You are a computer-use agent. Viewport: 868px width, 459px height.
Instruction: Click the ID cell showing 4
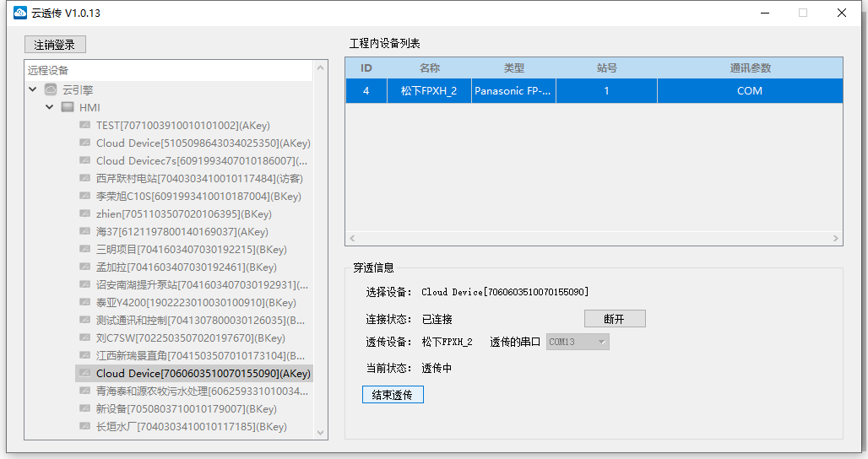pyautogui.click(x=366, y=90)
